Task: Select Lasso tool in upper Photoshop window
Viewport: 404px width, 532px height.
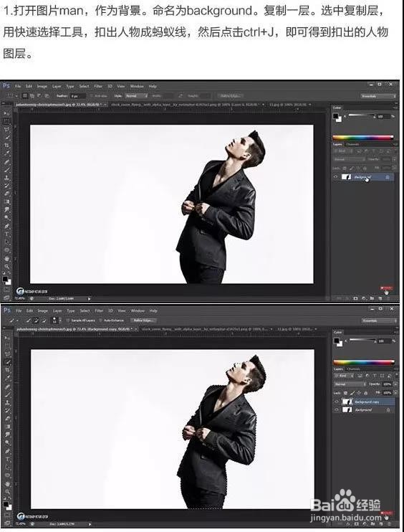Action: pyautogui.click(x=6, y=129)
